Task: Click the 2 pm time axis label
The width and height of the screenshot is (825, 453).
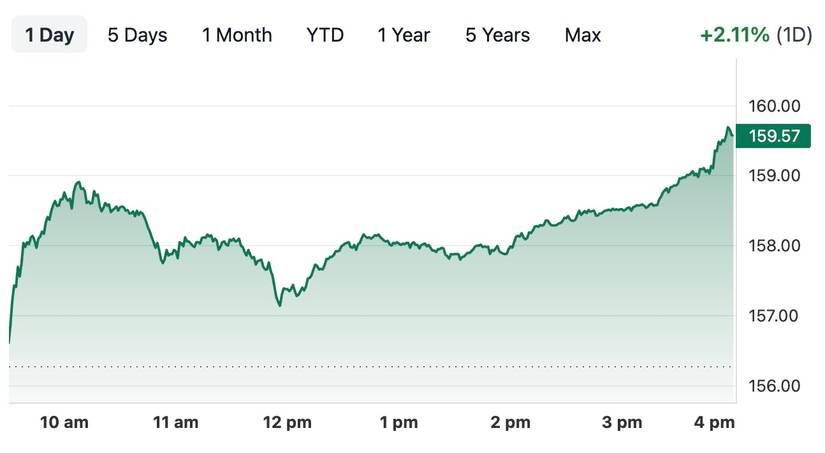Action: (510, 423)
